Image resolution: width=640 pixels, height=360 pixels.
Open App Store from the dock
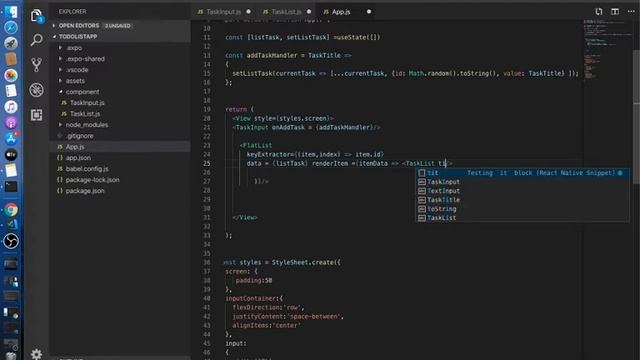[x=11, y=139]
